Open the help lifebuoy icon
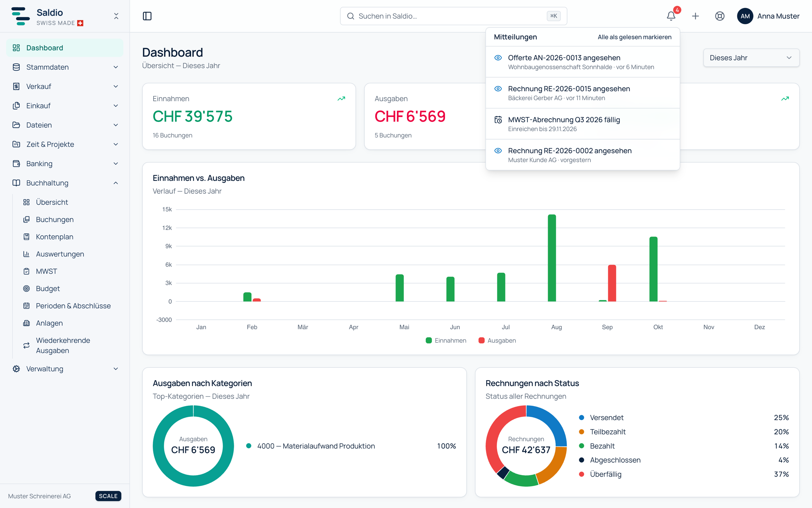The width and height of the screenshot is (812, 508). click(720, 16)
